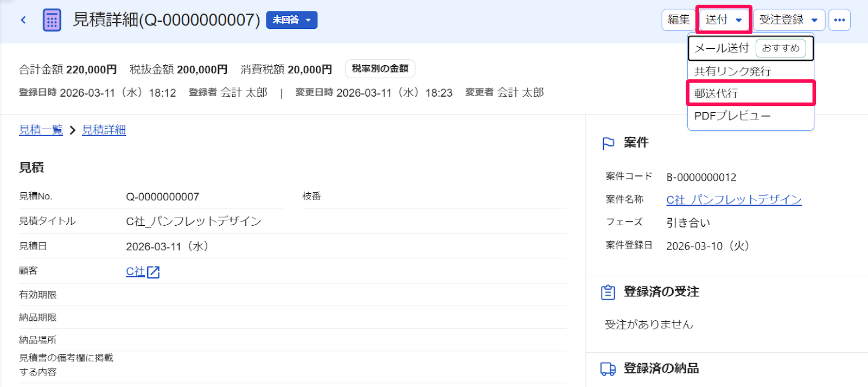Click the 納品場所 field row

coord(292,340)
